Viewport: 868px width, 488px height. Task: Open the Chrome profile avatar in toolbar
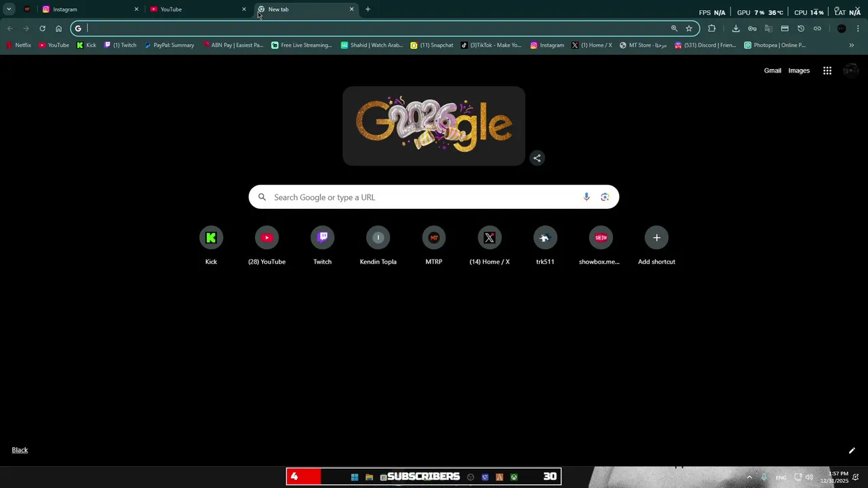coord(842,28)
